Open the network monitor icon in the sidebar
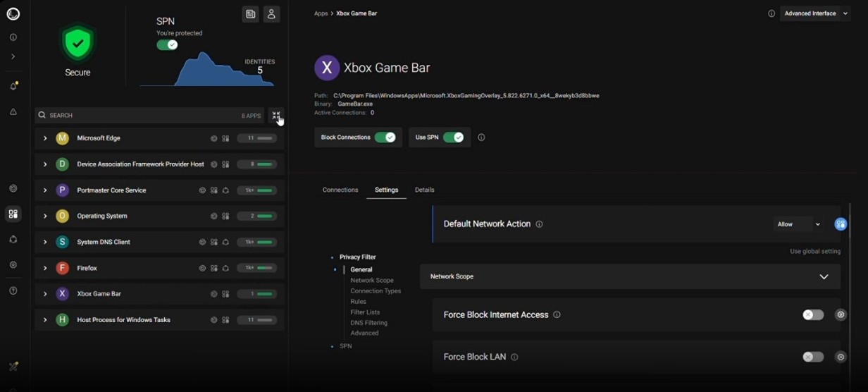 [13, 188]
